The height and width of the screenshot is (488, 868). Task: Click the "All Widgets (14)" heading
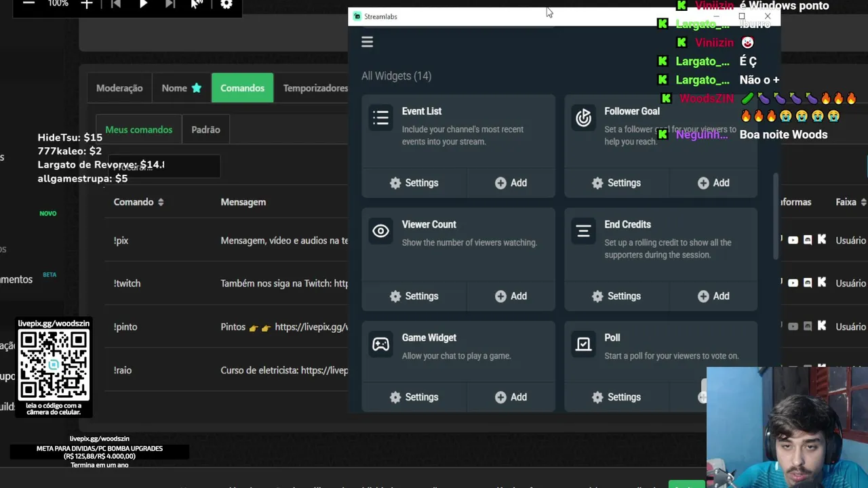[396, 76]
